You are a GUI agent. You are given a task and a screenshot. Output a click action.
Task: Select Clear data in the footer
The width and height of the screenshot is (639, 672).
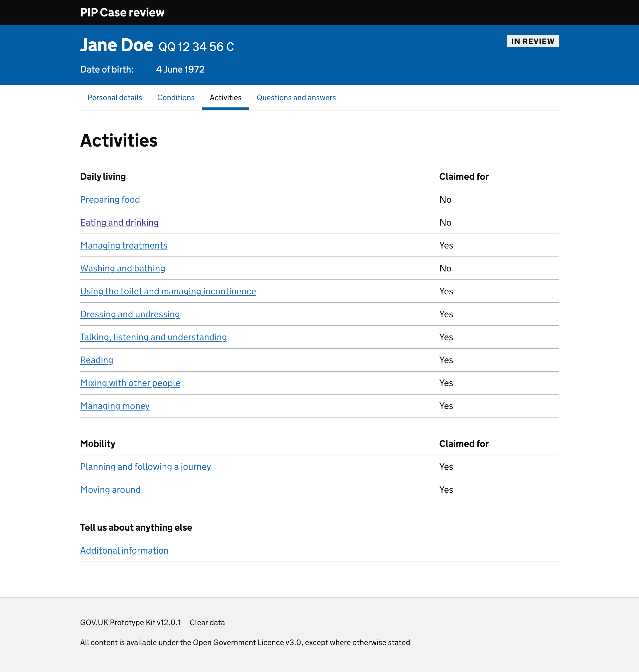point(207,623)
